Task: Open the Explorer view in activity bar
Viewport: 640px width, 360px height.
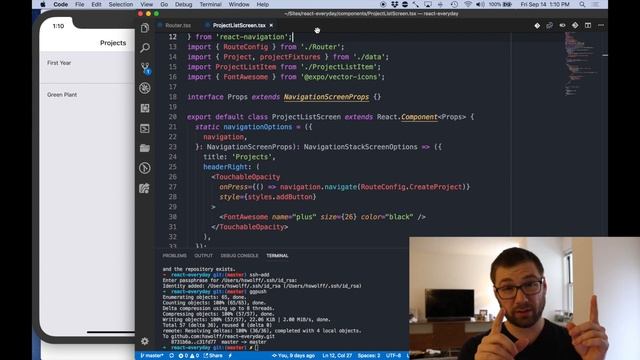Action: pos(145,28)
